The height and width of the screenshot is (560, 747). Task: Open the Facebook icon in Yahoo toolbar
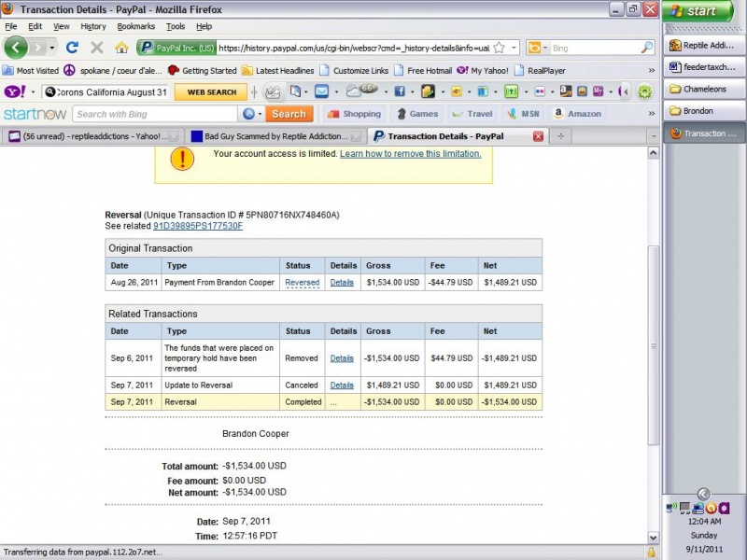point(400,91)
